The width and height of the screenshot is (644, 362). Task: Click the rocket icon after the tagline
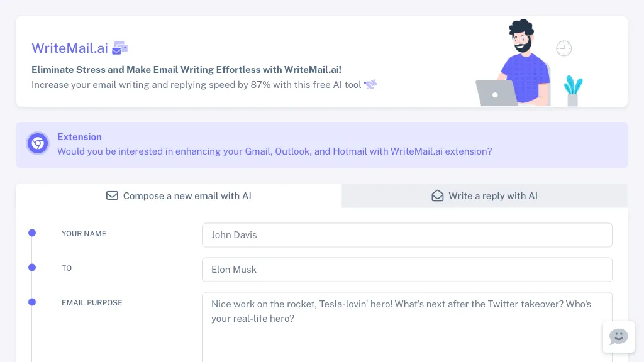[x=370, y=84]
